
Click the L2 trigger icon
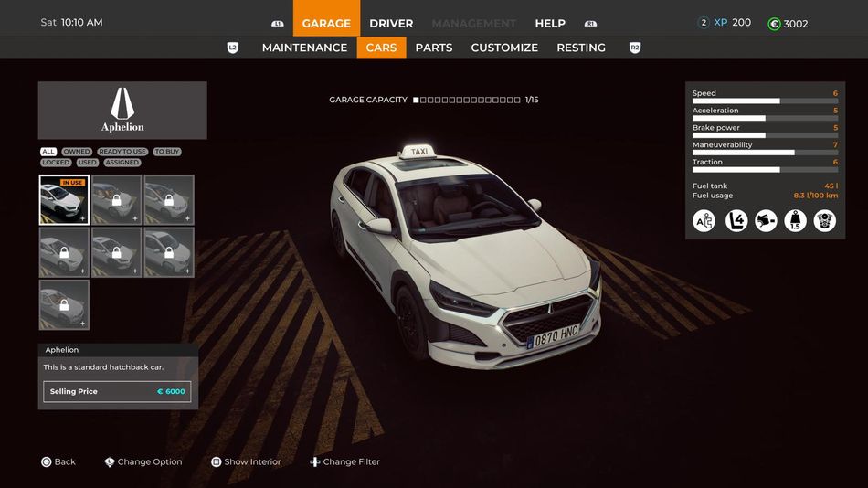232,48
